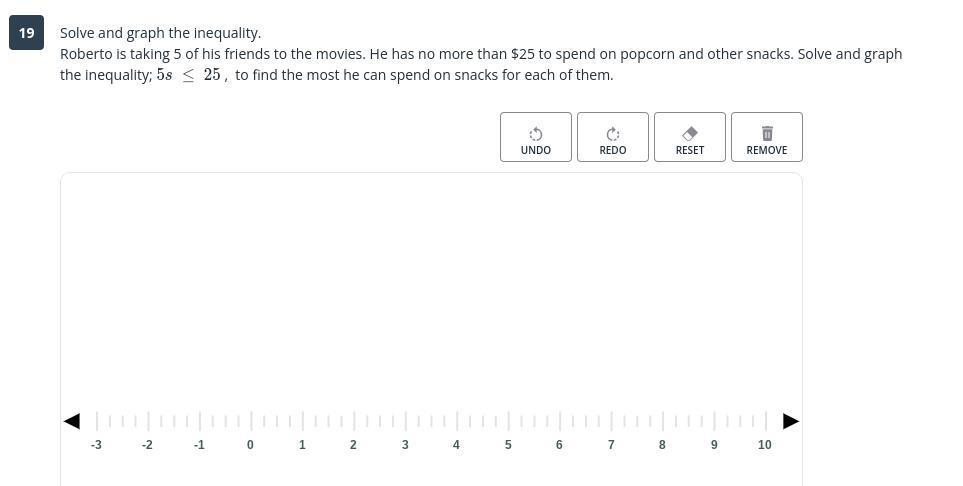Mark the number line at 8

(662, 421)
